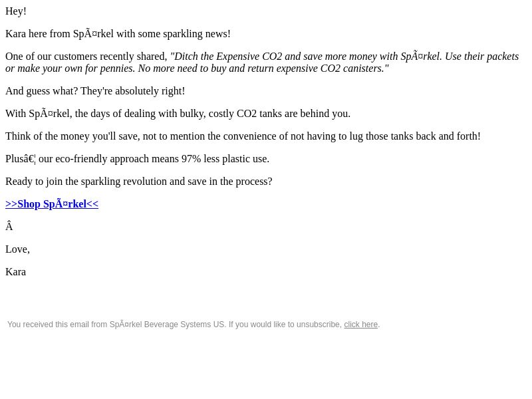Click the "Hey!" greeting text
This screenshot has height=399, width=532.
pos(16,11)
